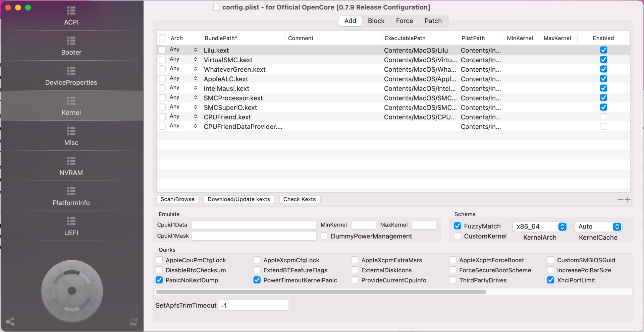Image resolution: width=644 pixels, height=332 pixels.
Task: Uncheck the XhciPortLimit quirk
Action: click(551, 280)
